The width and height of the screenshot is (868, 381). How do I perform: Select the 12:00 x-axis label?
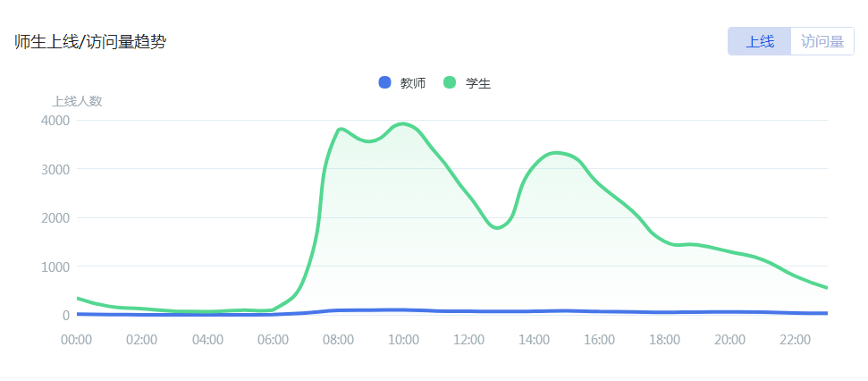coord(469,340)
